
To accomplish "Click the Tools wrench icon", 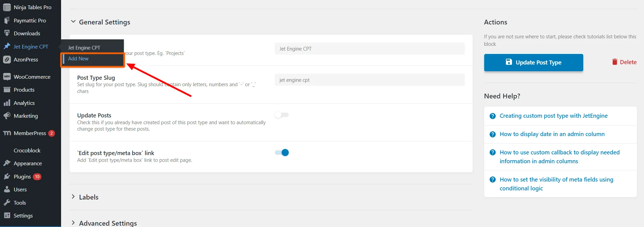I will 7,203.
